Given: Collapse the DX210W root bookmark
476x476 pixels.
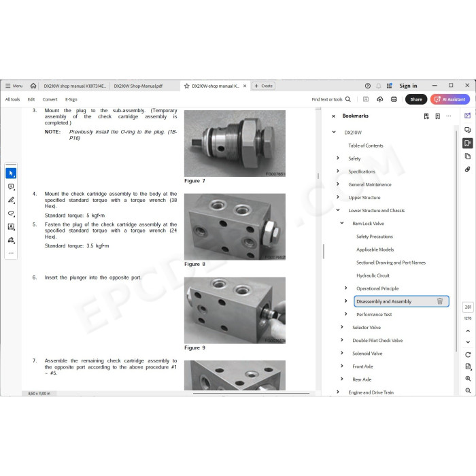Looking at the screenshot, I should [x=334, y=132].
